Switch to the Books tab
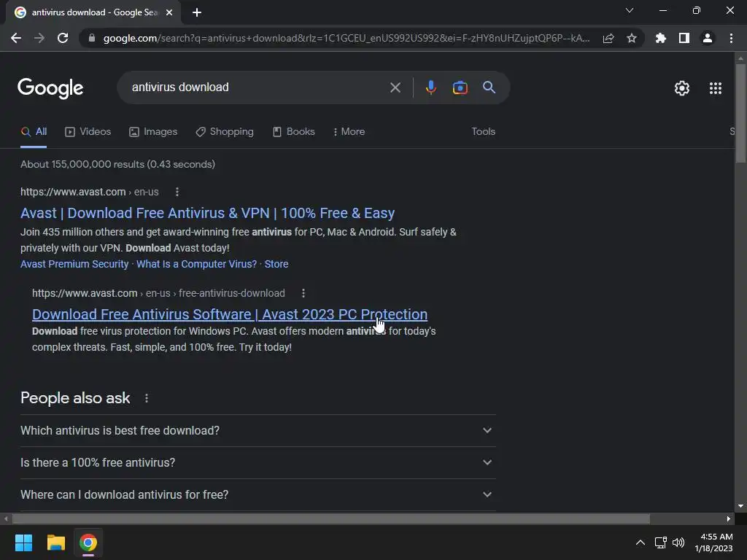Viewport: 747px width, 560px height. tap(293, 132)
